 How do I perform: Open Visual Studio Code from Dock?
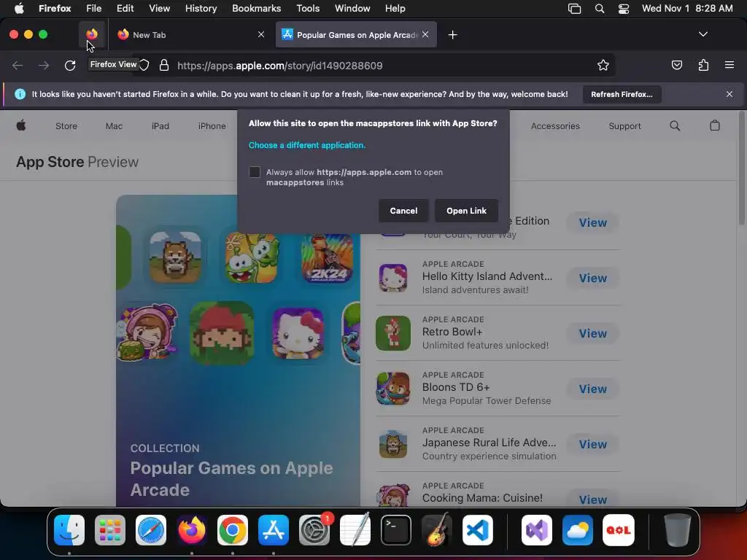tap(478, 530)
